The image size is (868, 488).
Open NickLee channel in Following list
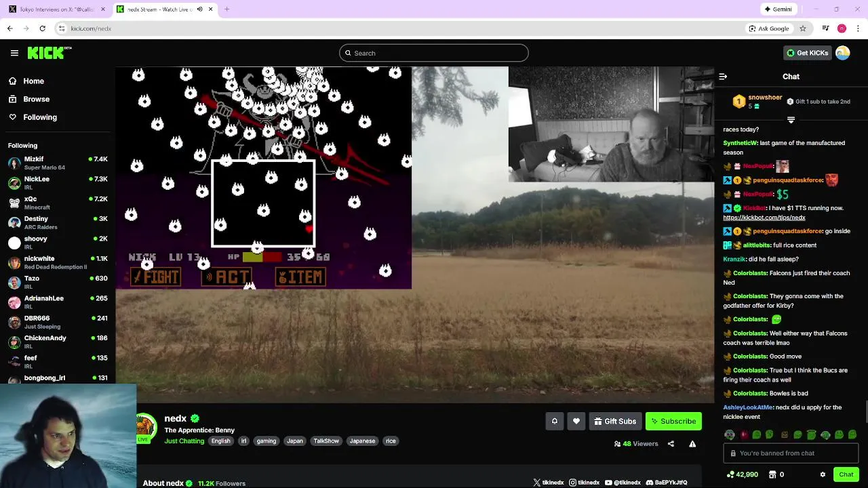tap(58, 183)
